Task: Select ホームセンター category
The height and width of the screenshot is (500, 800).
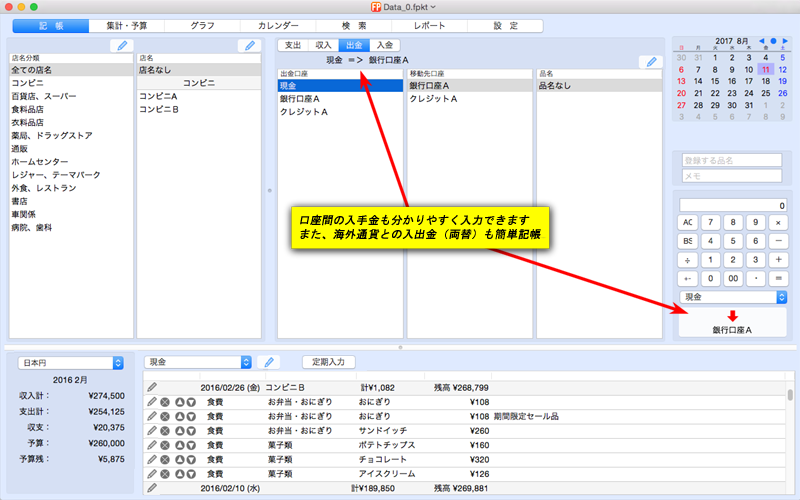Action: tap(71, 162)
